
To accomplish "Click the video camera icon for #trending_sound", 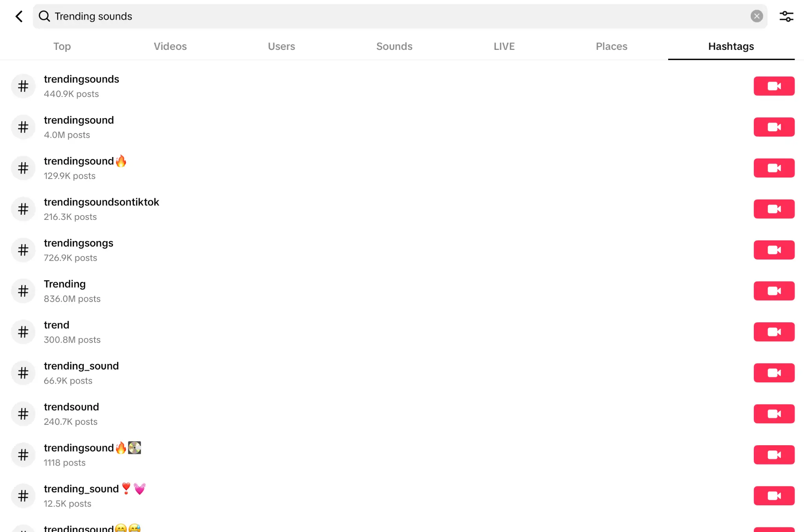I will click(x=773, y=372).
